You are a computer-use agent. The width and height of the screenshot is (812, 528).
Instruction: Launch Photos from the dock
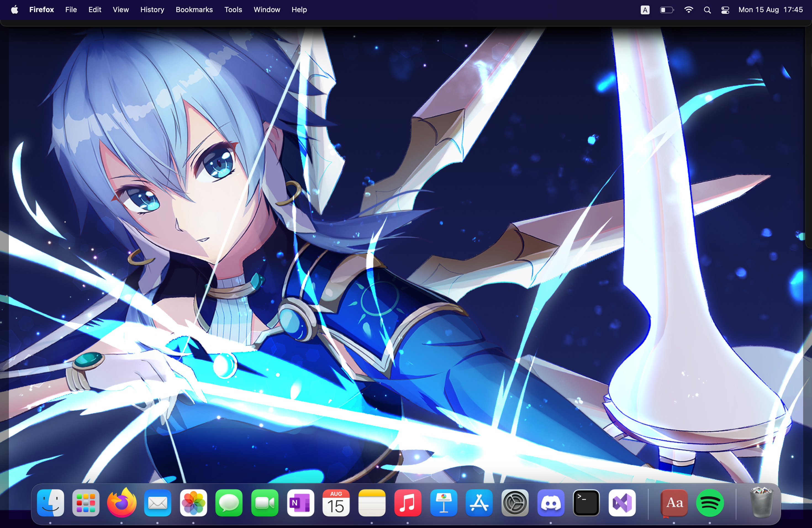pyautogui.click(x=193, y=503)
